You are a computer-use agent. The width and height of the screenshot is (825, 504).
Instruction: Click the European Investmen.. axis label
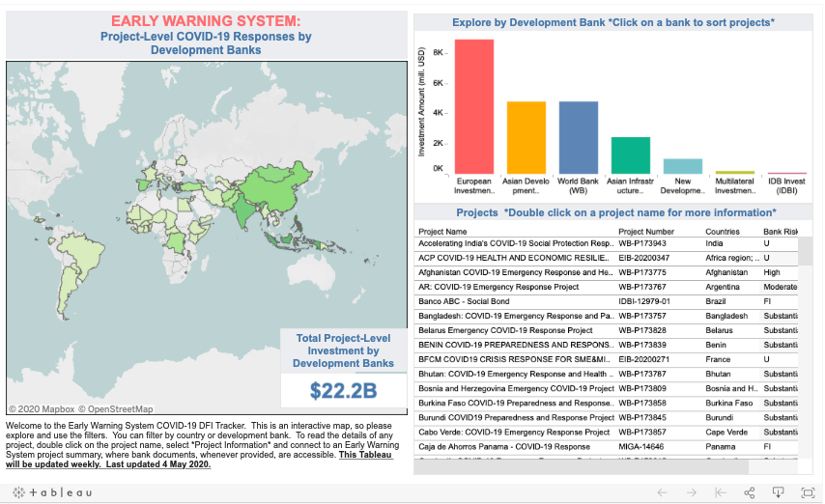pos(474,185)
